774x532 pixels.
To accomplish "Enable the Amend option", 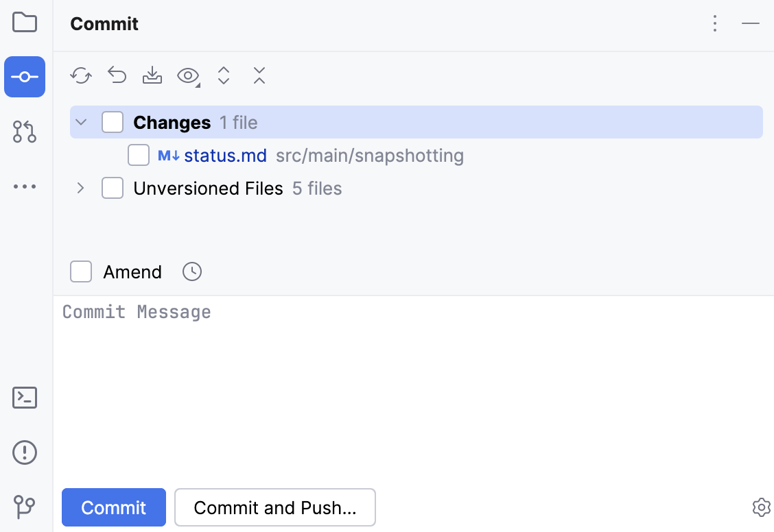I will 80,271.
